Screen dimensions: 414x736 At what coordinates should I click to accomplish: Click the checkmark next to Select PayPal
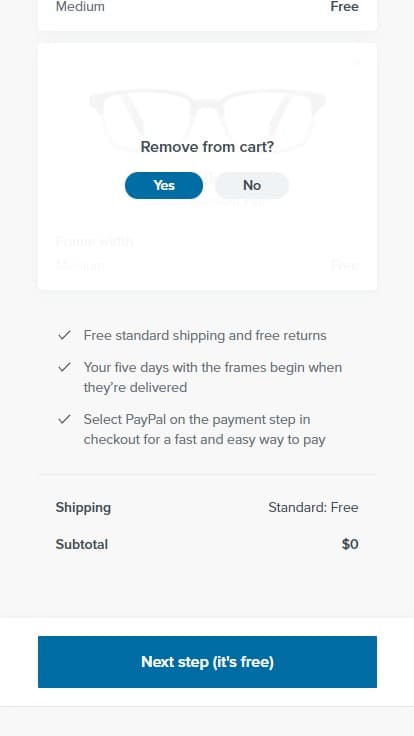(64, 419)
